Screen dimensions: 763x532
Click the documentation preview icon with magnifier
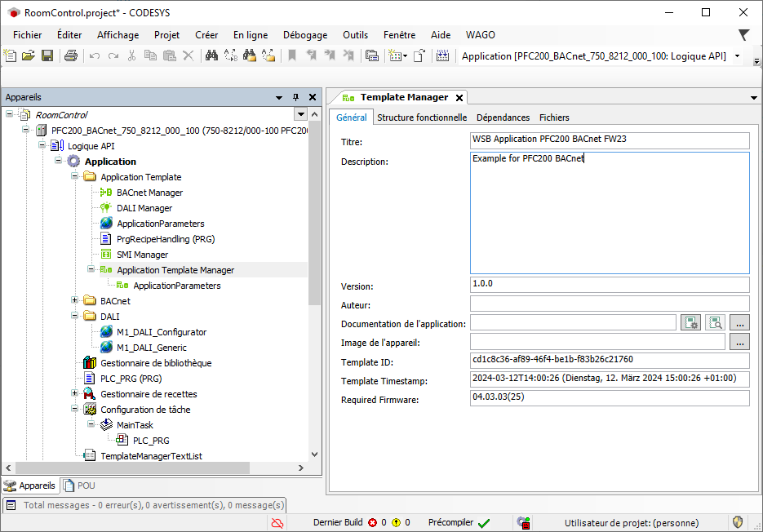(x=716, y=322)
